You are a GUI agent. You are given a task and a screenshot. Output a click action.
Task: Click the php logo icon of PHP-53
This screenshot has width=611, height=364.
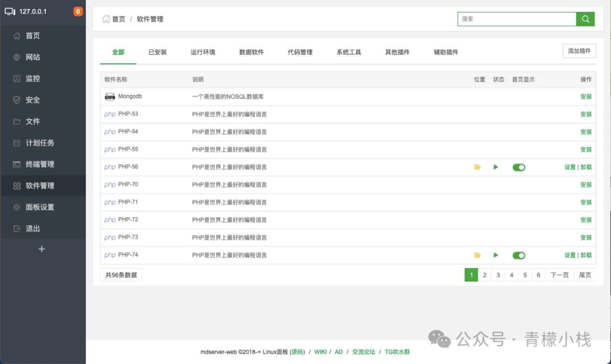pos(110,114)
